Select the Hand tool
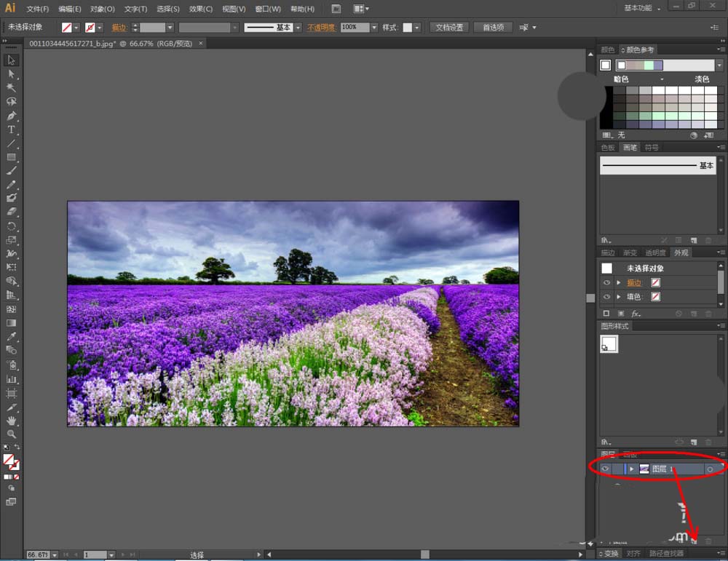This screenshot has width=728, height=561. point(11,421)
